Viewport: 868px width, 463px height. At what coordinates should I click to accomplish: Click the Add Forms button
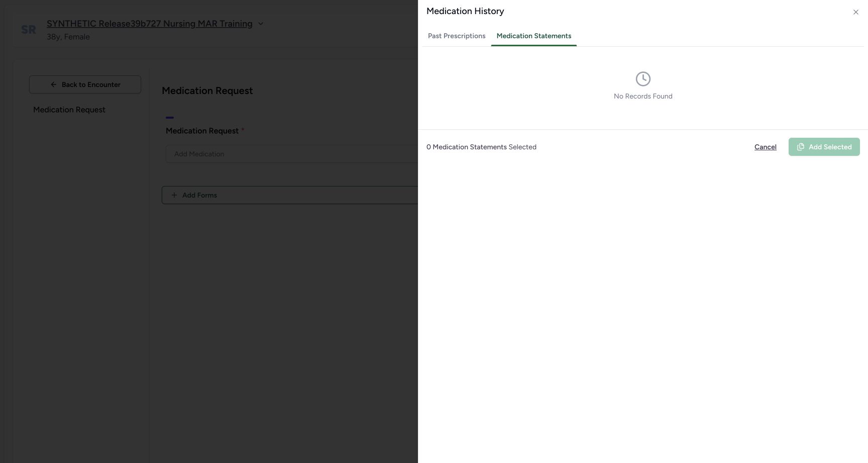pos(290,195)
